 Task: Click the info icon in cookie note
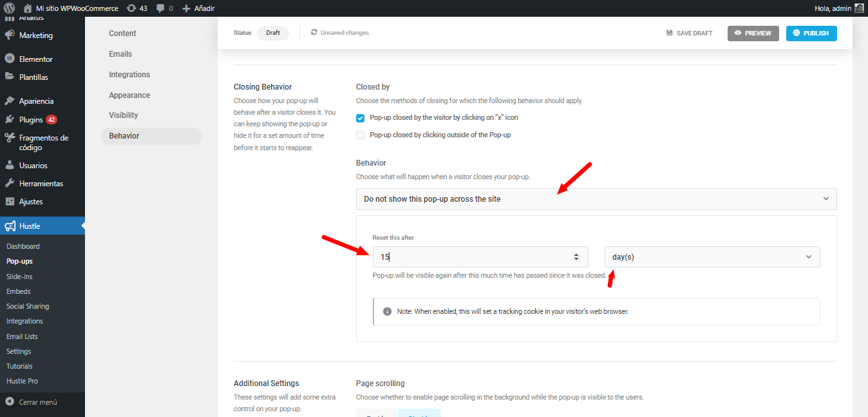(388, 311)
